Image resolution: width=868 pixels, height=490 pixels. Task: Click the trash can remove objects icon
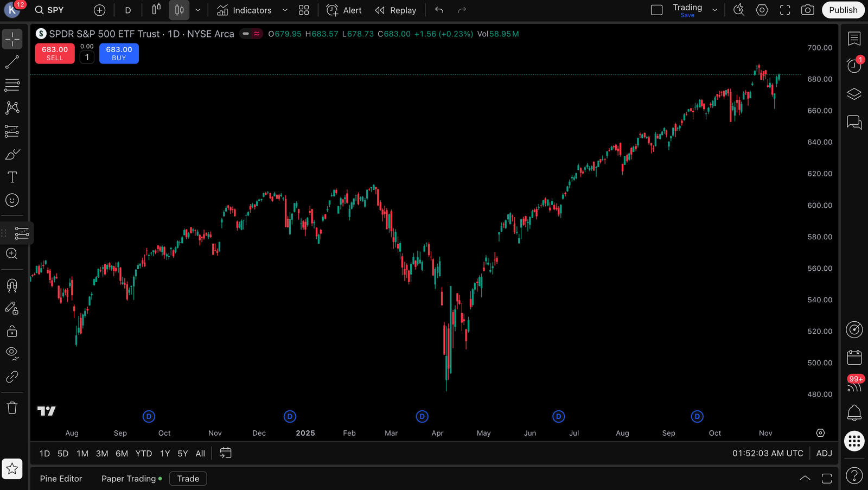[x=12, y=408]
